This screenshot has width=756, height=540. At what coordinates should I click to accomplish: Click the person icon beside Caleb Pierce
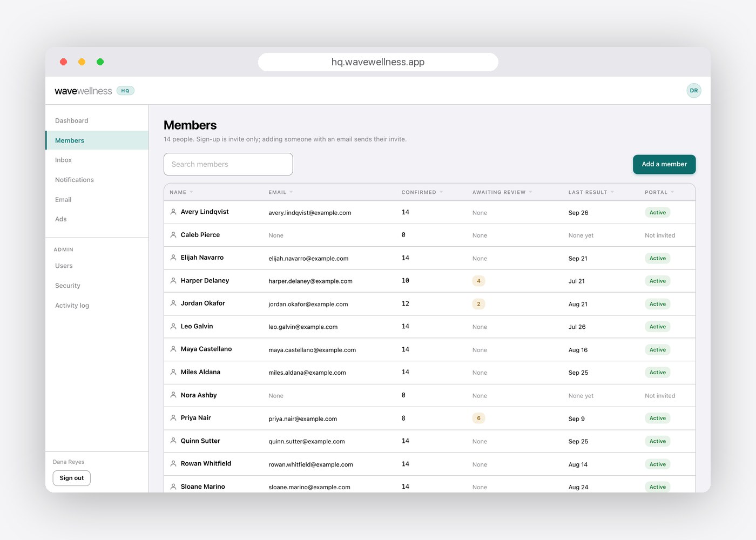click(173, 235)
